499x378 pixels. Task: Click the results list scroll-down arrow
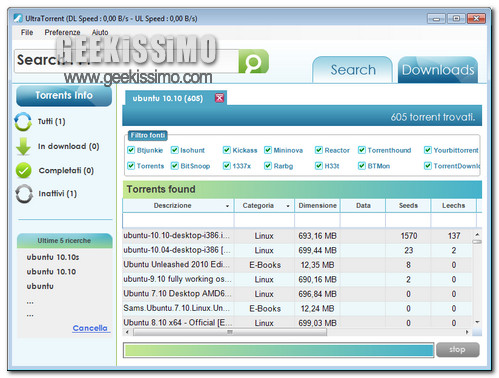(477, 322)
